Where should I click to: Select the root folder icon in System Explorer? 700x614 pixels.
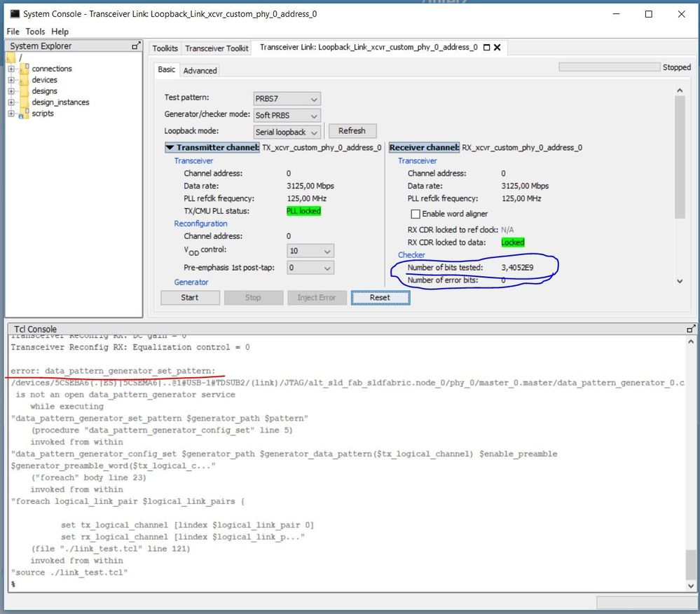pyautogui.click(x=11, y=57)
